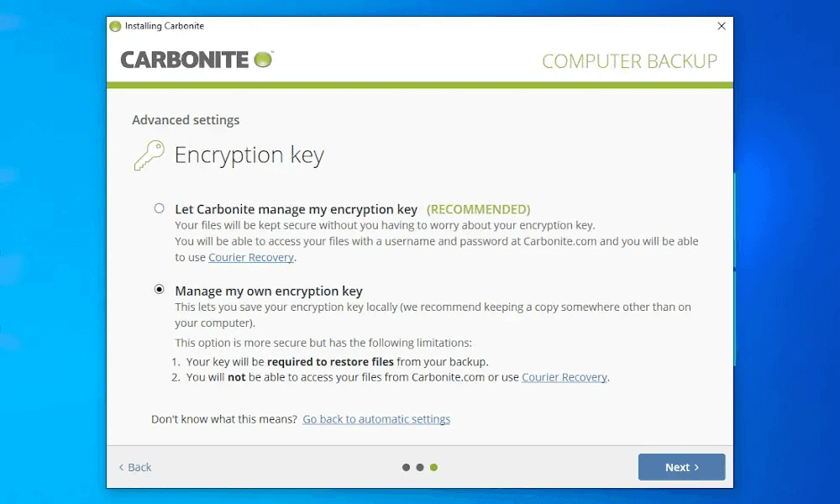Click the middle gray progress dot
Image resolution: width=840 pixels, height=504 pixels.
click(420, 467)
